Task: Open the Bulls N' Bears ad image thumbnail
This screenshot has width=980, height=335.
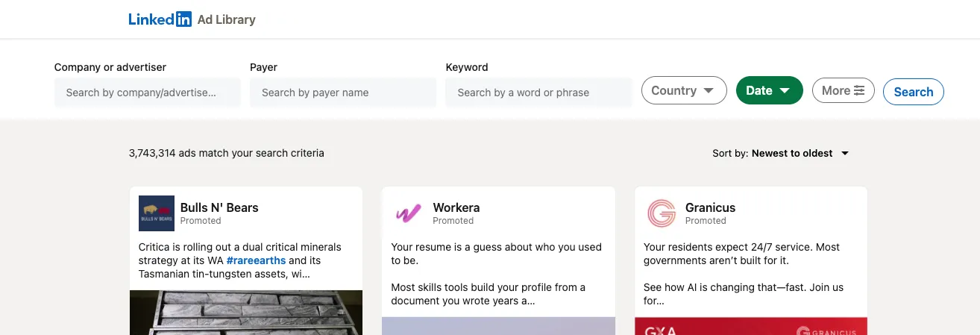Action: tap(246, 313)
